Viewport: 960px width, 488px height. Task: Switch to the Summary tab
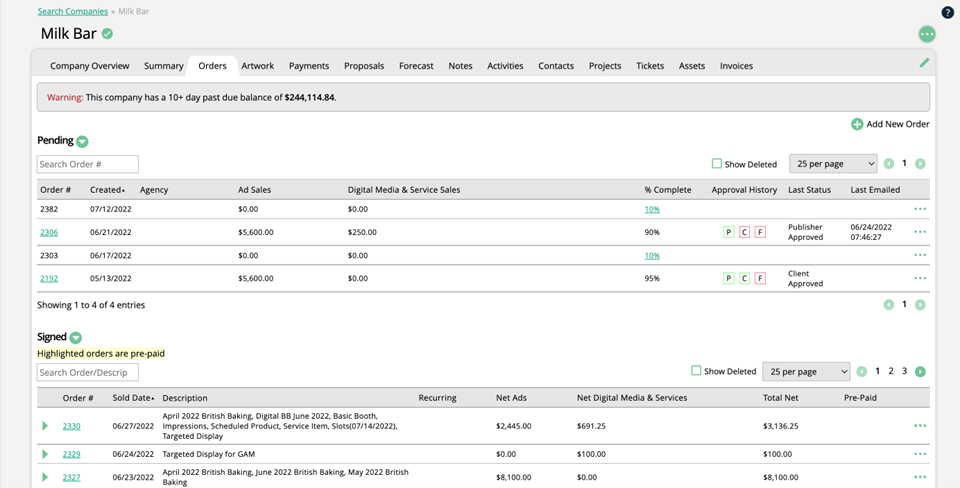tap(164, 66)
